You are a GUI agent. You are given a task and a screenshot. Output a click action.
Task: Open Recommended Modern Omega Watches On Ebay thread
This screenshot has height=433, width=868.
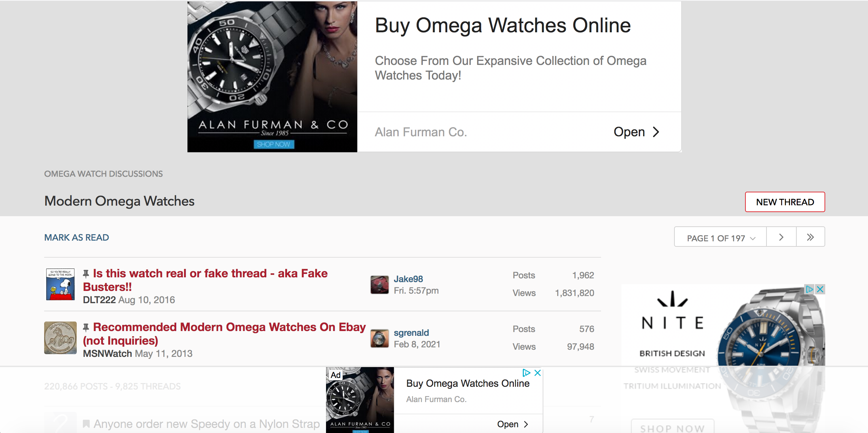click(x=229, y=327)
